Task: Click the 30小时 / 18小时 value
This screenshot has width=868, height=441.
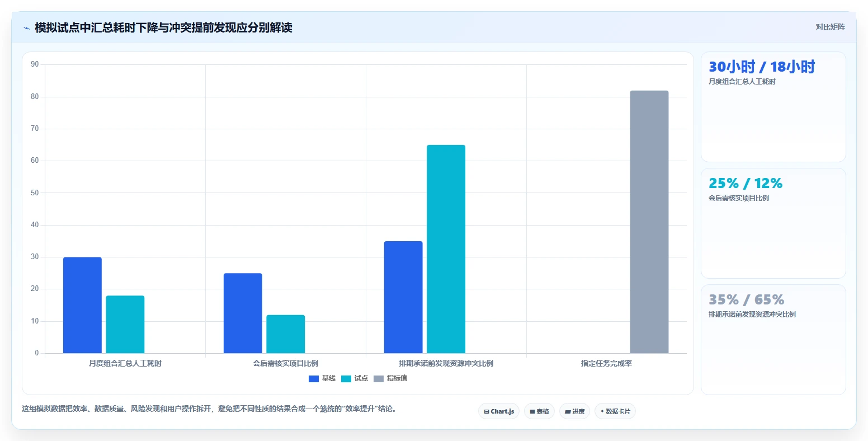Action: click(762, 67)
